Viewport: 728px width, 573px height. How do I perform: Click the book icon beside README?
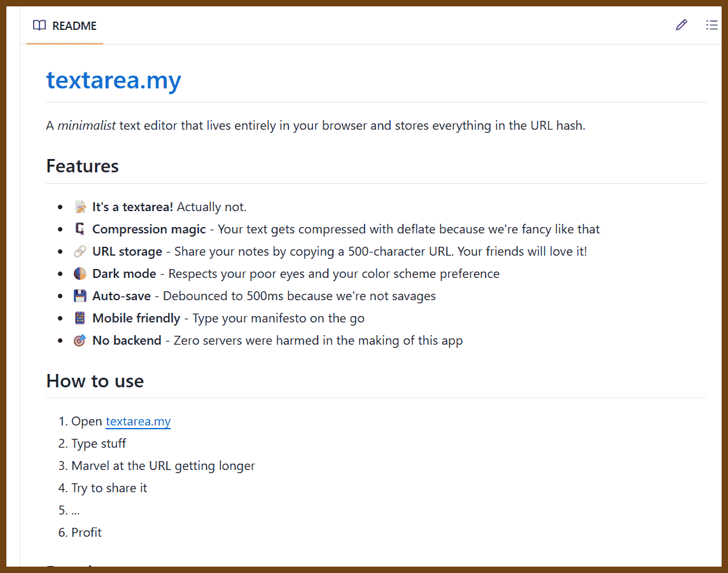coord(39,25)
